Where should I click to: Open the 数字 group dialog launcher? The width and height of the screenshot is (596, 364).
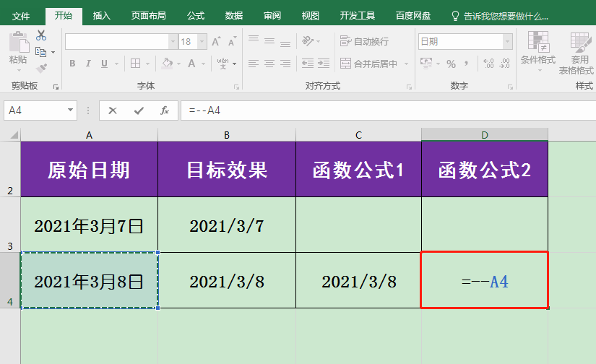510,87
